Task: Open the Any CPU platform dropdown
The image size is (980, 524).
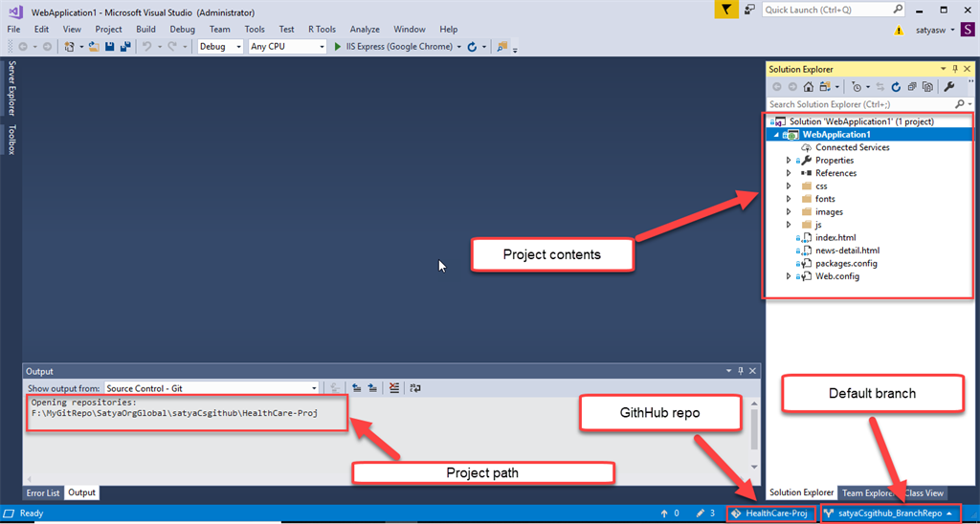Action: pyautogui.click(x=287, y=47)
